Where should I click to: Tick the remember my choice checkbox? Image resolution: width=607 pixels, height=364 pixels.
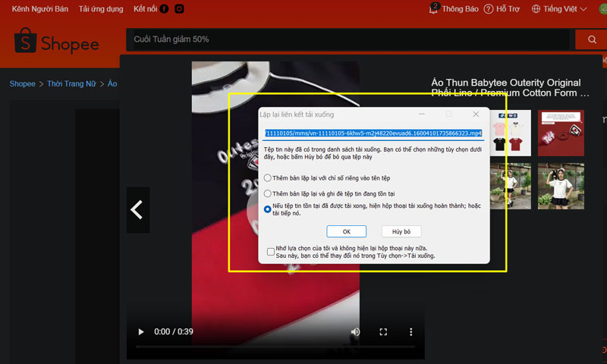coord(271,252)
